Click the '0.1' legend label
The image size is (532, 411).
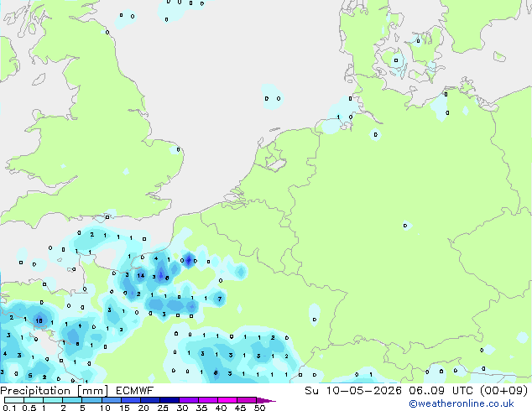(9, 408)
